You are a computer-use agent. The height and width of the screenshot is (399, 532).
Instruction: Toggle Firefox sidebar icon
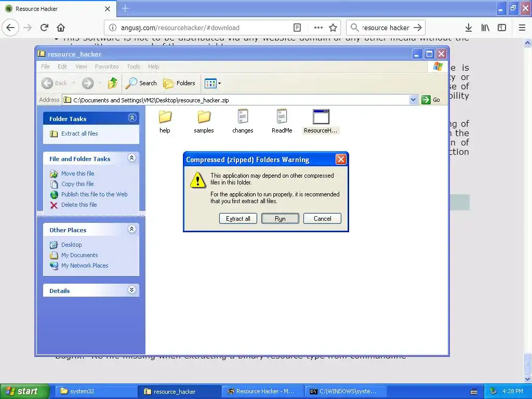(x=502, y=28)
